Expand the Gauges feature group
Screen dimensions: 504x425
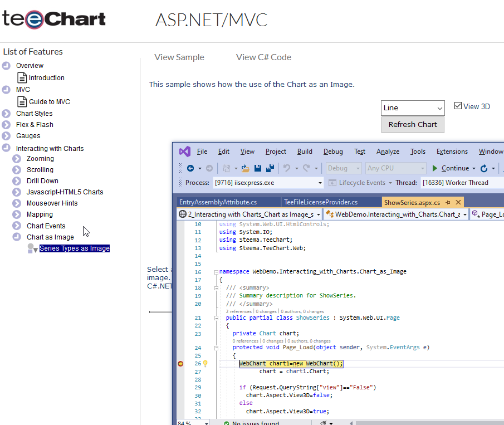pos(6,136)
